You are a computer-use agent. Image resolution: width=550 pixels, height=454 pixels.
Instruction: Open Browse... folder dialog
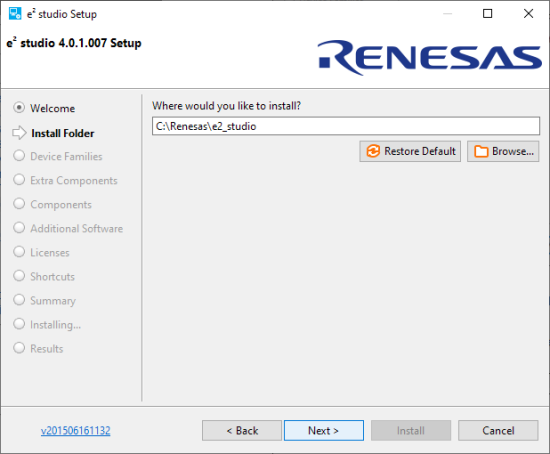(503, 152)
